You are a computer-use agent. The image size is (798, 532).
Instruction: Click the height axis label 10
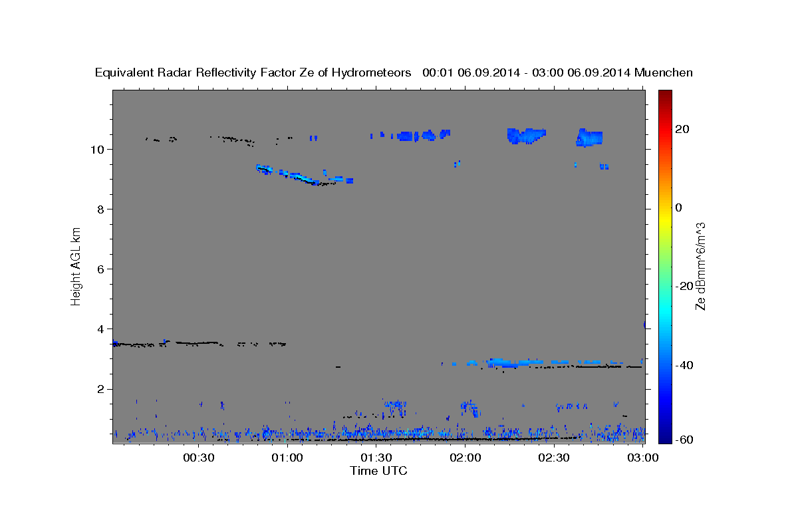tap(96, 149)
